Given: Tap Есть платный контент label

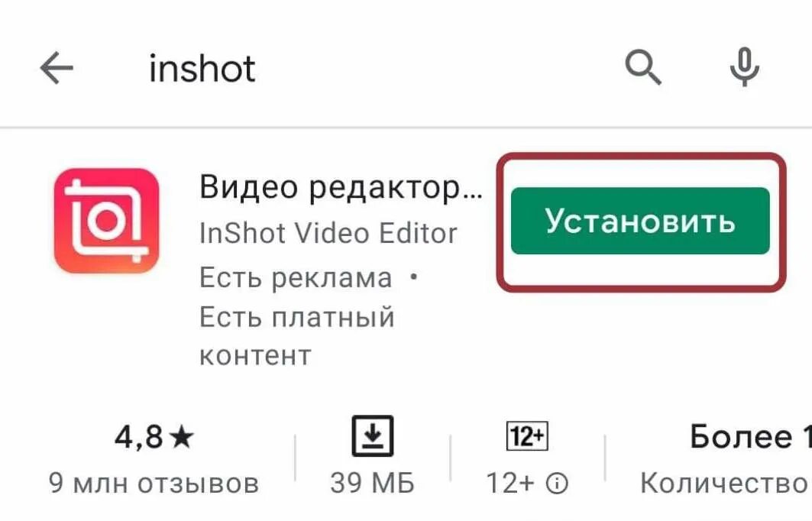Looking at the screenshot, I should pyautogui.click(x=296, y=336).
